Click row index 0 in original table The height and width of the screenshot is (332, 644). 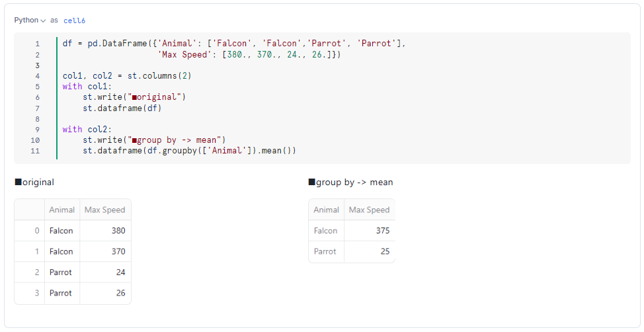click(x=30, y=231)
